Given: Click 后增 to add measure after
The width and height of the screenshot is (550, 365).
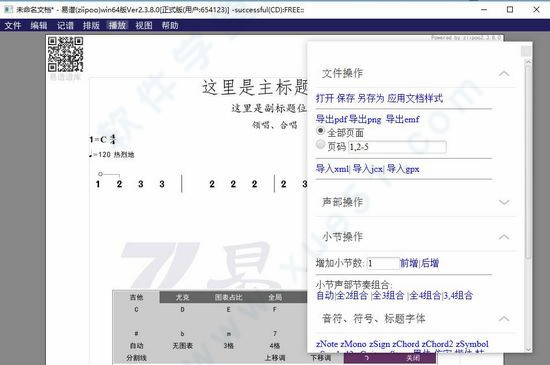Looking at the screenshot, I should pos(430,263).
